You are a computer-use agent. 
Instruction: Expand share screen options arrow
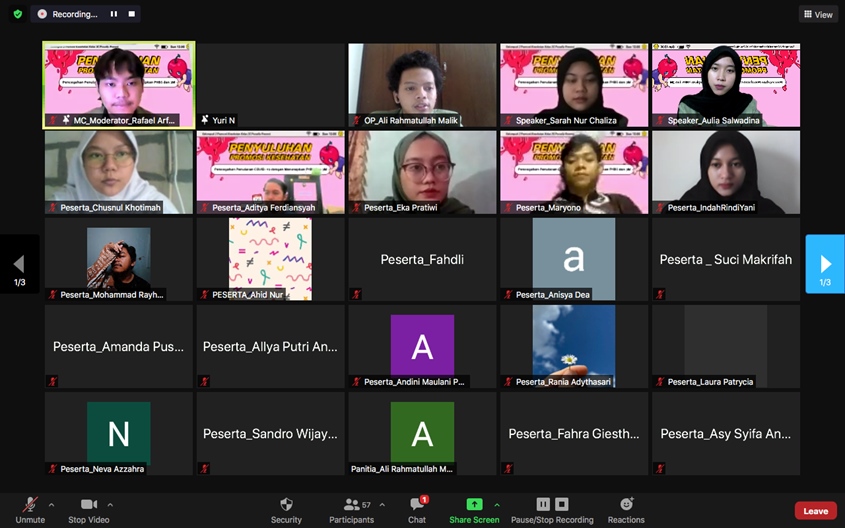[497, 504]
